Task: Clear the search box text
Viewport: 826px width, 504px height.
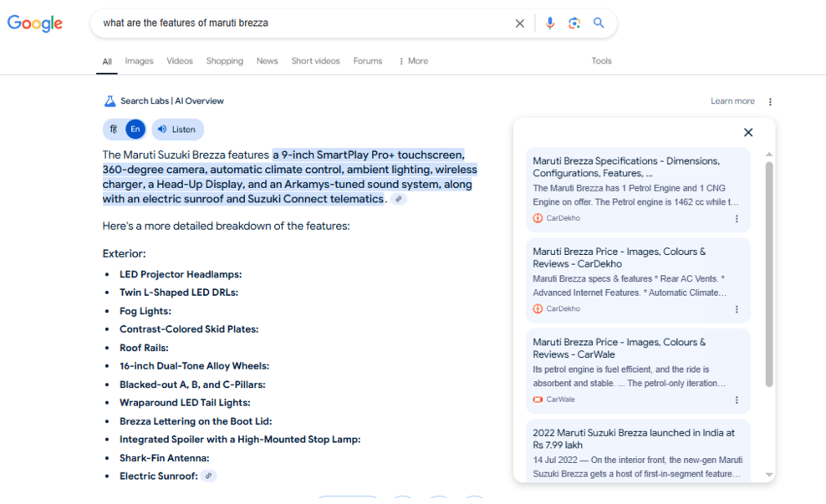Action: pos(519,23)
